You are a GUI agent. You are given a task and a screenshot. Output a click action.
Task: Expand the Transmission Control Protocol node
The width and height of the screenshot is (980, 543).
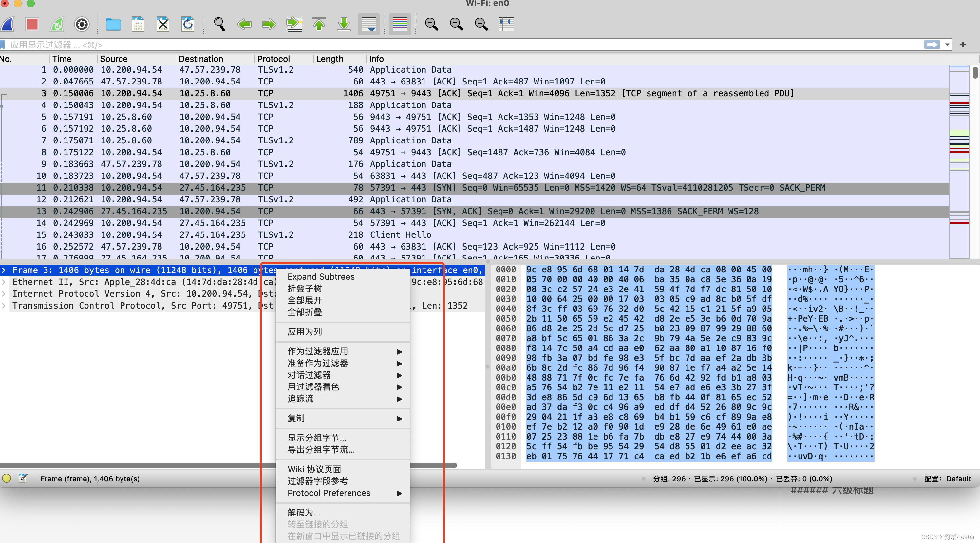[4, 306]
